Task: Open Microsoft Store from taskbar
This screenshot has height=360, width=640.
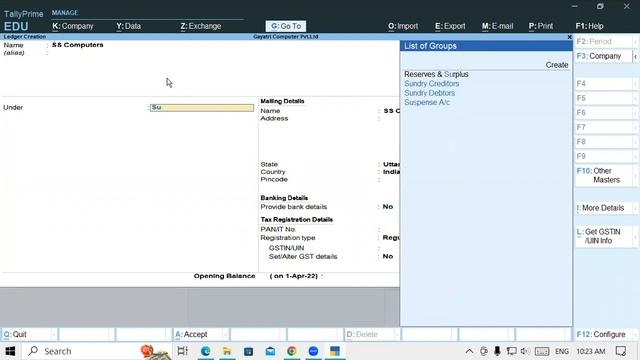Action: (x=249, y=351)
